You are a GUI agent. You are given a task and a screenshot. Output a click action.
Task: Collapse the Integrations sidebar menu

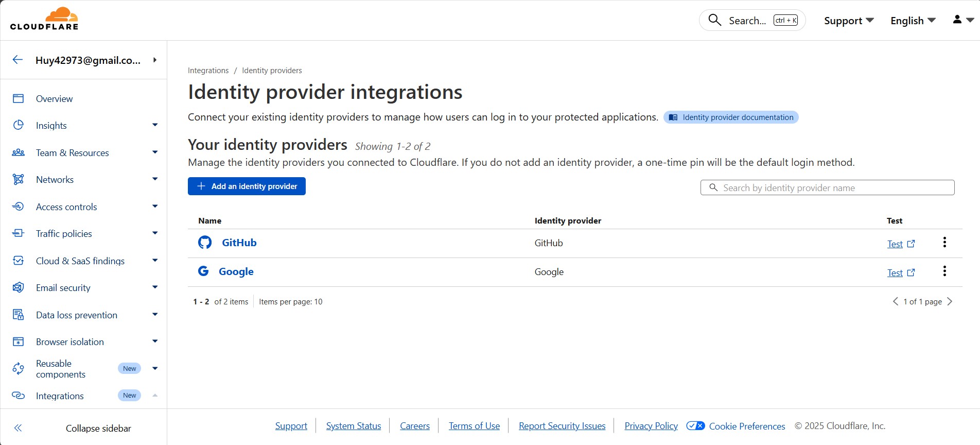tap(155, 396)
